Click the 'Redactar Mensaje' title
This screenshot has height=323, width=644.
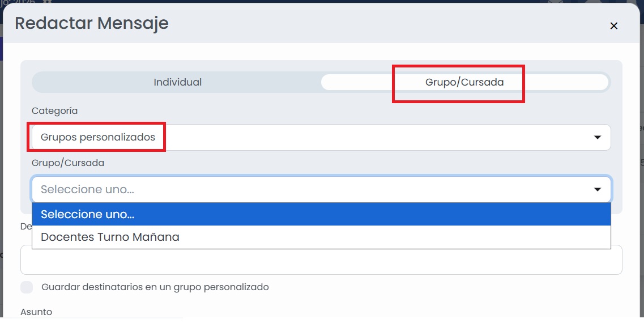(x=92, y=23)
